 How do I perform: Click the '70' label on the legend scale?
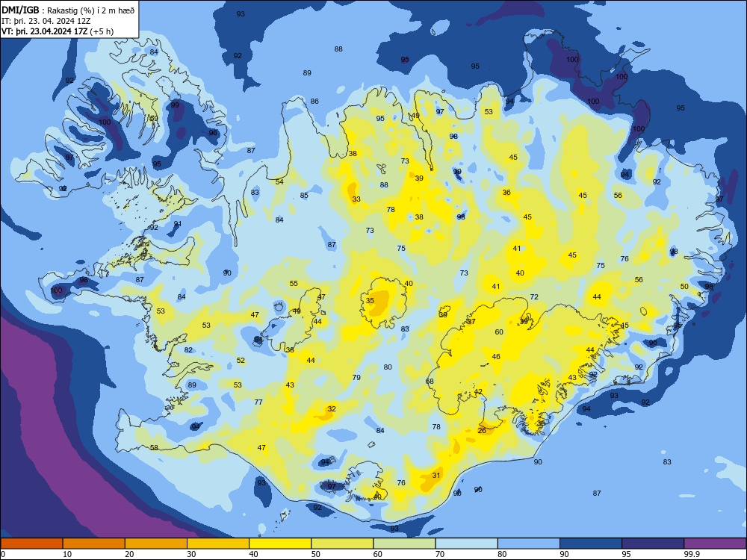440,554
